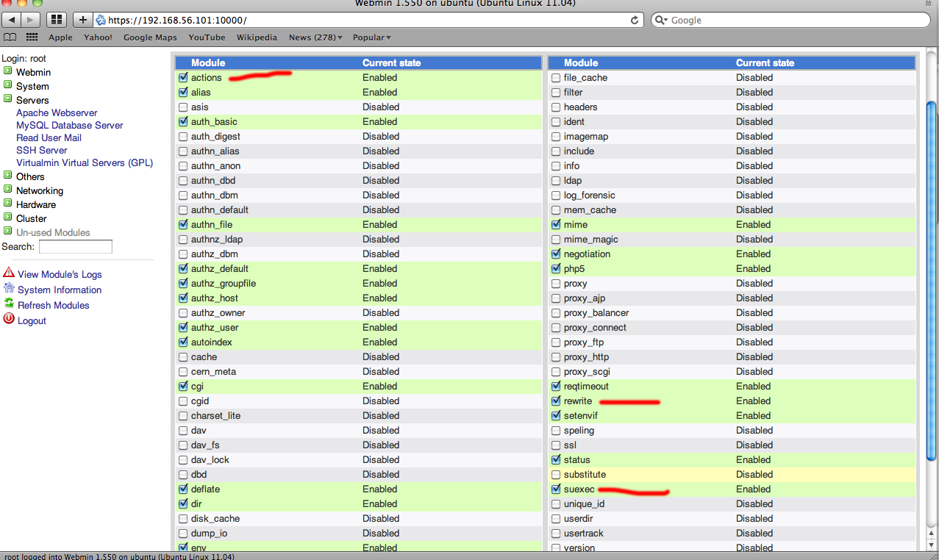
Task: Click the View Module's Logs warning icon
Action: point(9,273)
